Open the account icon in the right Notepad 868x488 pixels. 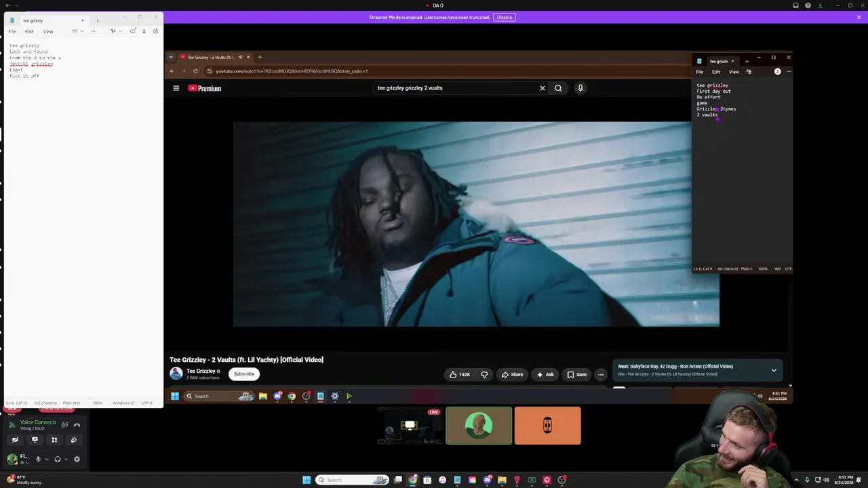pos(778,72)
